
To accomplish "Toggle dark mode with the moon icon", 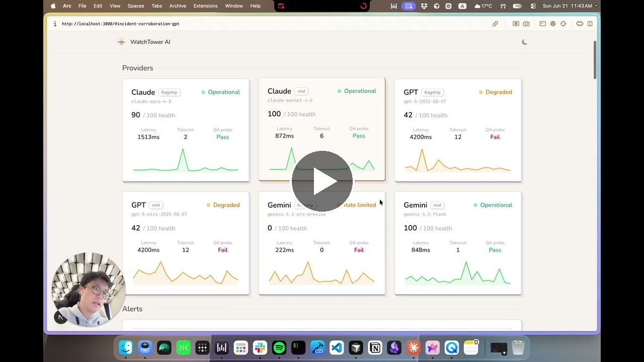I will [524, 42].
